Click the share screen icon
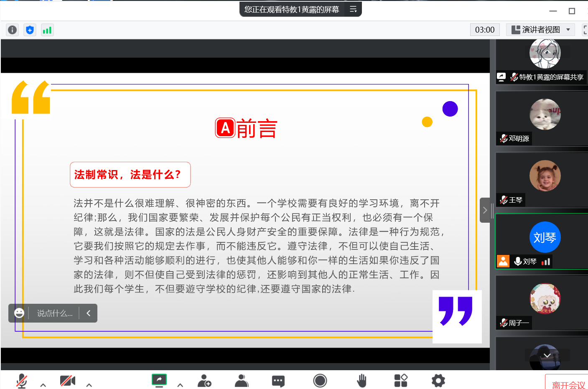 (x=159, y=380)
